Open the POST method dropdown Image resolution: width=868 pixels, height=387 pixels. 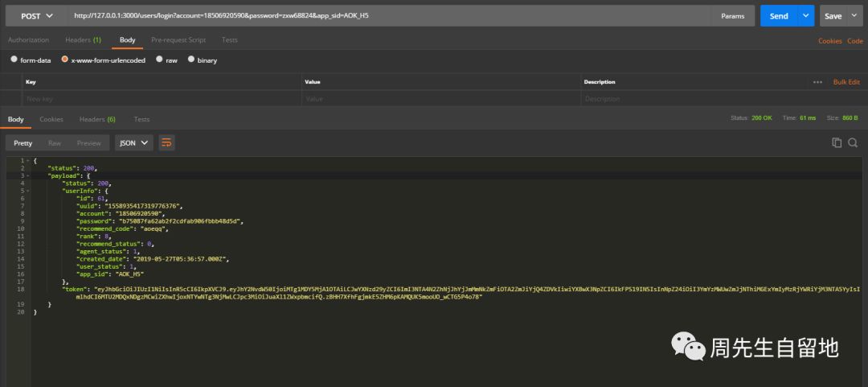[x=36, y=16]
